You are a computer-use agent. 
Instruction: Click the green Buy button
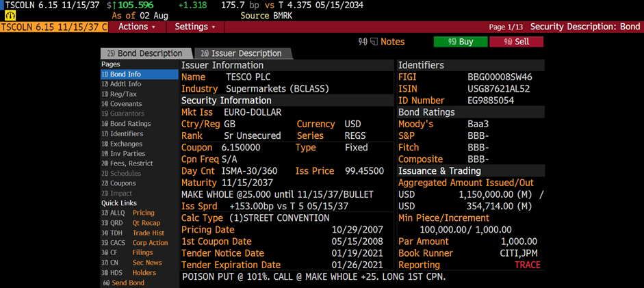(461, 42)
